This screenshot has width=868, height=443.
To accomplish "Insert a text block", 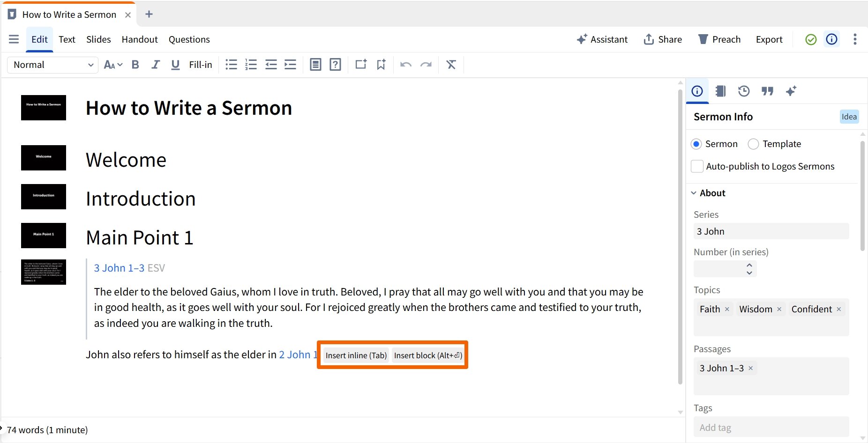I will tap(315, 65).
